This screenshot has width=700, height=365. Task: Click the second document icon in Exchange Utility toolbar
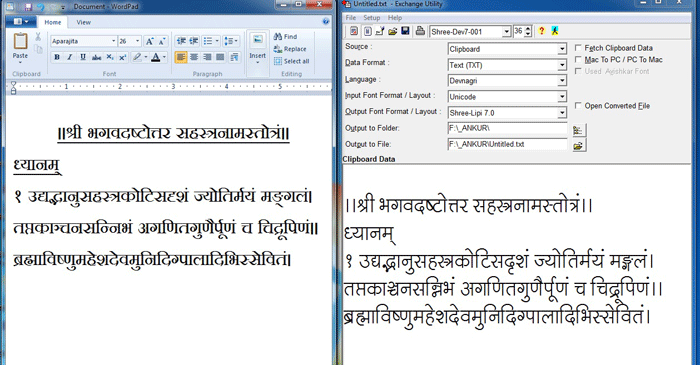point(367,31)
